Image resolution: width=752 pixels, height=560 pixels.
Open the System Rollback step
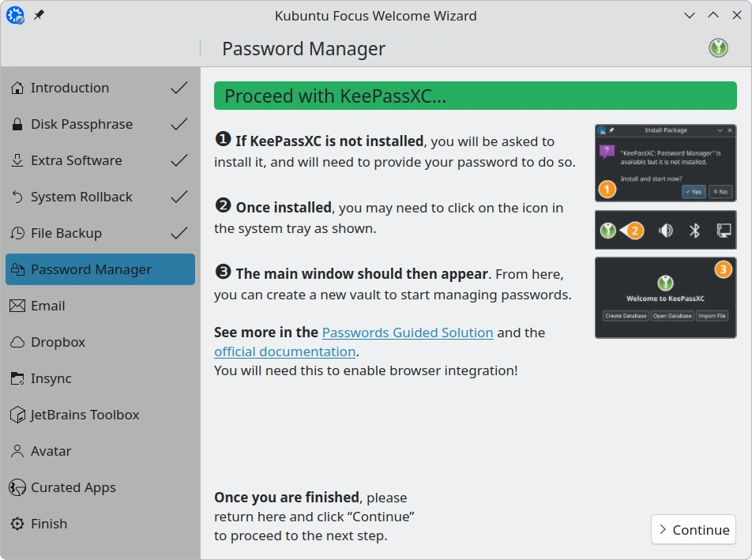click(100, 197)
